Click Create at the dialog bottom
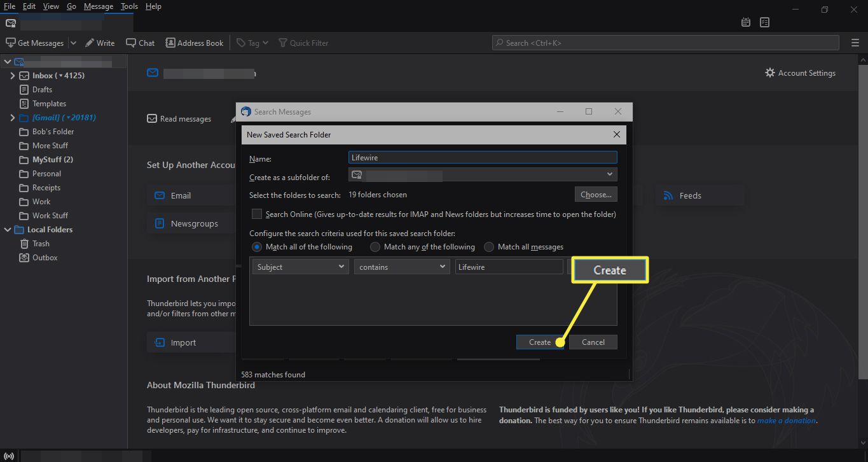Image resolution: width=868 pixels, height=462 pixels. tap(540, 342)
